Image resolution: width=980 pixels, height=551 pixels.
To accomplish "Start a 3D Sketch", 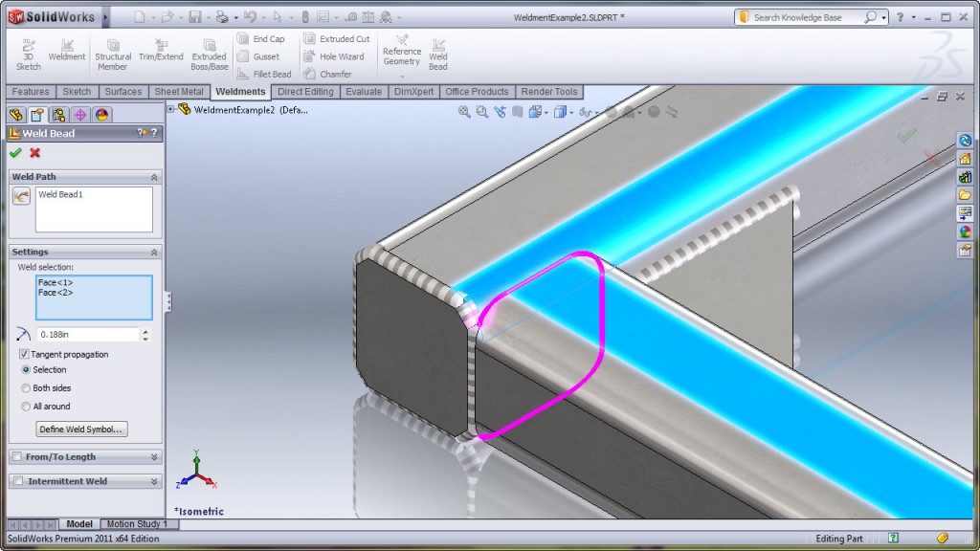I will (x=28, y=53).
